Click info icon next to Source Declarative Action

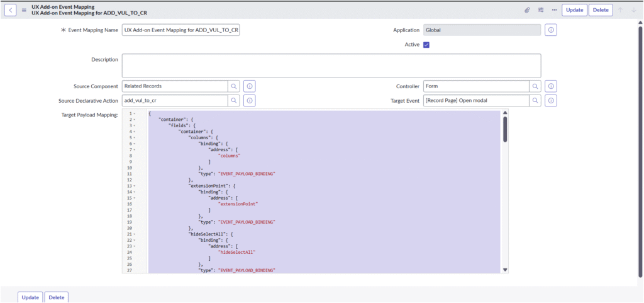(x=249, y=101)
